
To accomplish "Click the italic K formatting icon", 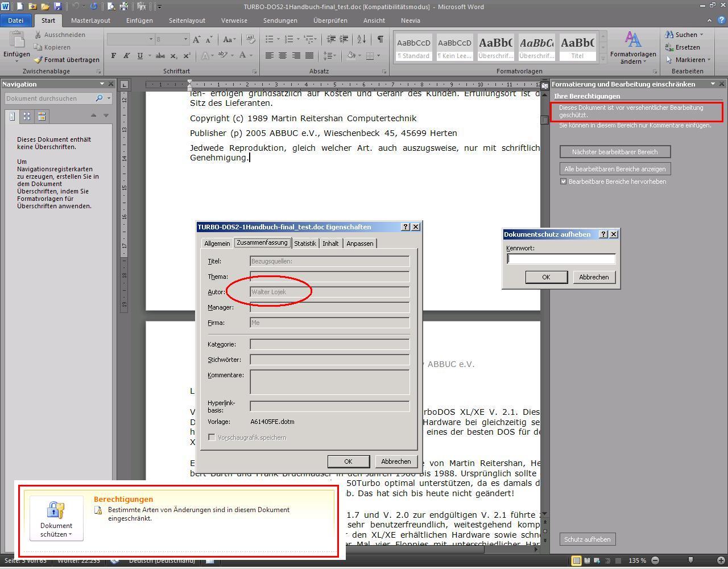I will tap(127, 56).
